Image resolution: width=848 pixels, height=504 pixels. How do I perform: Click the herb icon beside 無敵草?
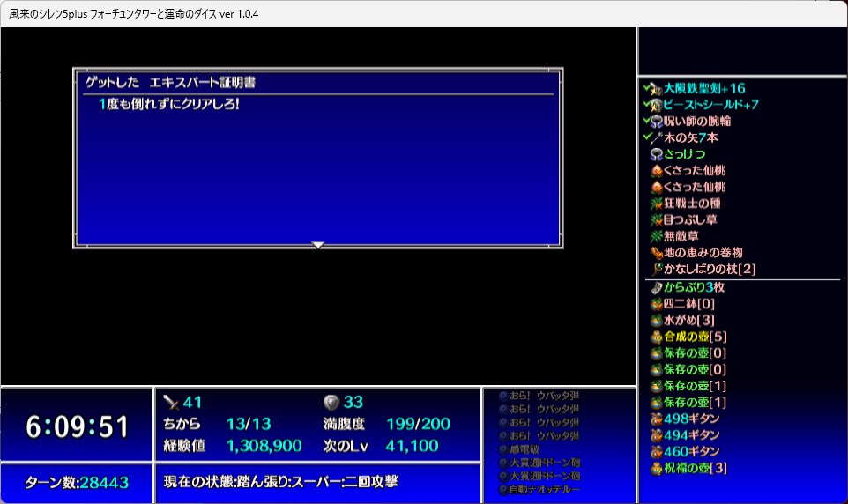(656, 236)
